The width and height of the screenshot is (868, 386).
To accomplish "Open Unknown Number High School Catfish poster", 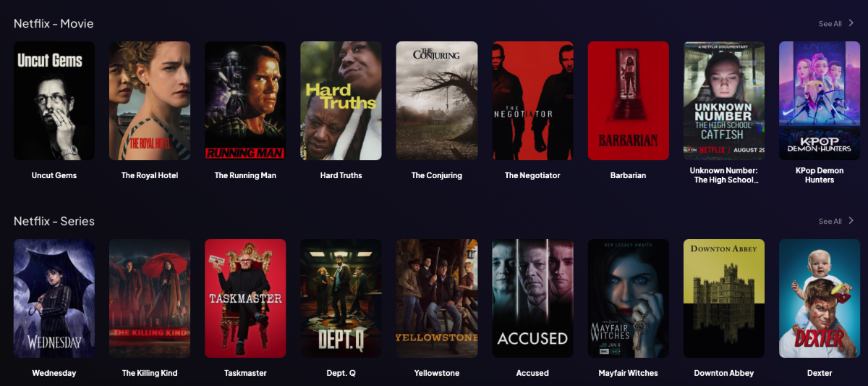I will click(724, 101).
